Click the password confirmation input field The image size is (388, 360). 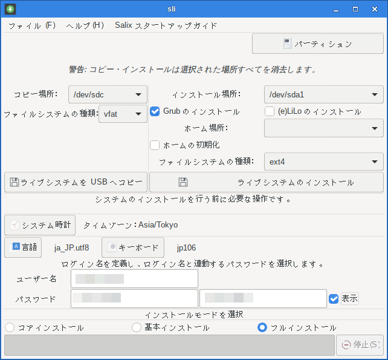(x=263, y=298)
